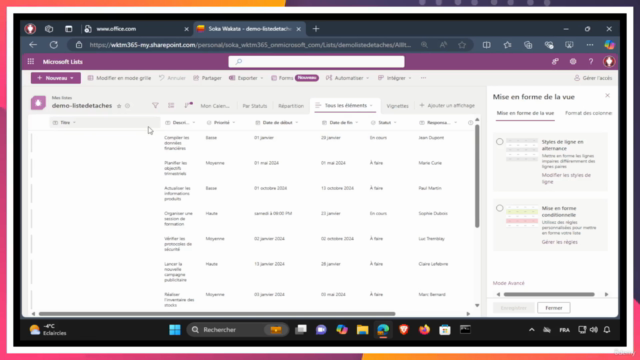Open Brave browser from taskbar

point(404,330)
